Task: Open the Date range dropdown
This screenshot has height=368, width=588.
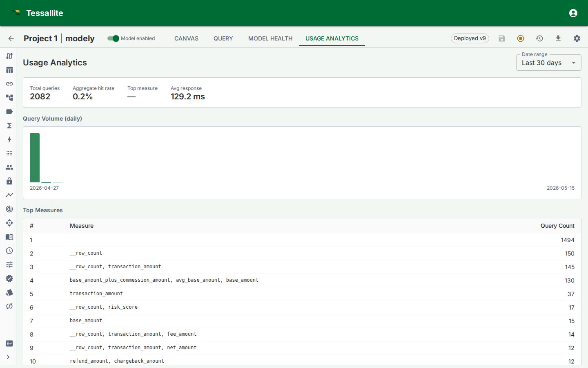Action: (x=548, y=63)
